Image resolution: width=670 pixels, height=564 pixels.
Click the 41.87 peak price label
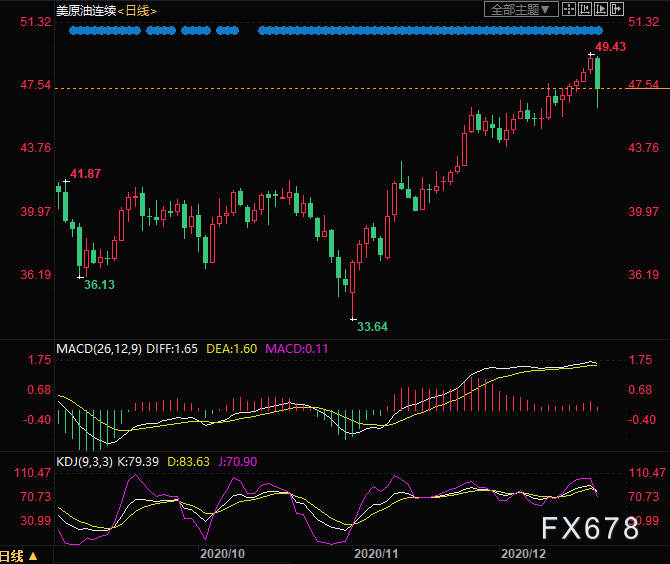click(85, 174)
